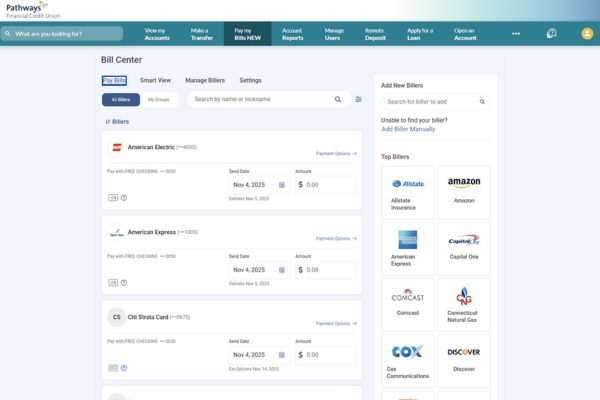This screenshot has width=600, height=400.
Task: Focus the 'What are you looking for?' search
Action: point(62,34)
